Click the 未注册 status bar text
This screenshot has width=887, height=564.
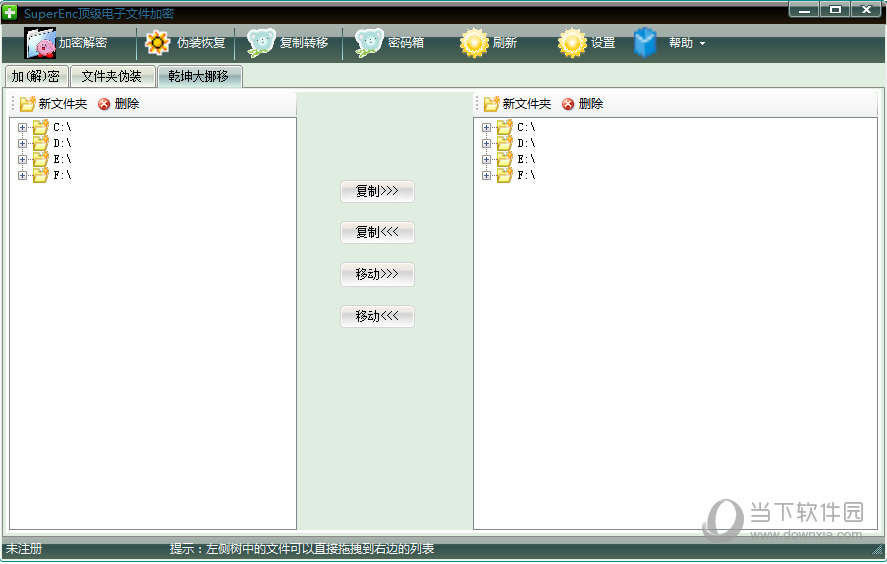24,549
